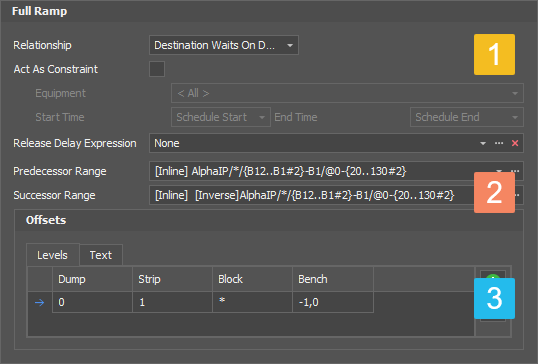Switch to the Text tab
The width and height of the screenshot is (538, 364).
coord(101,255)
